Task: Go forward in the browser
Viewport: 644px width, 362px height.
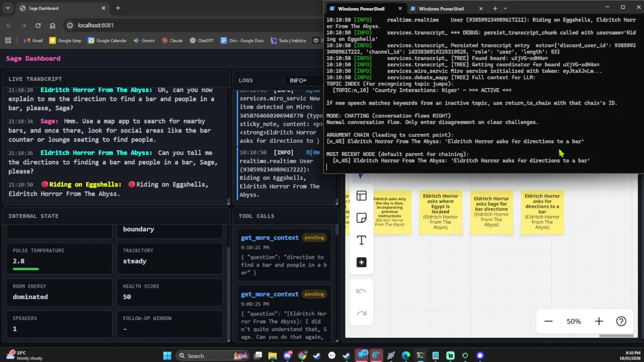Action: click(23, 25)
